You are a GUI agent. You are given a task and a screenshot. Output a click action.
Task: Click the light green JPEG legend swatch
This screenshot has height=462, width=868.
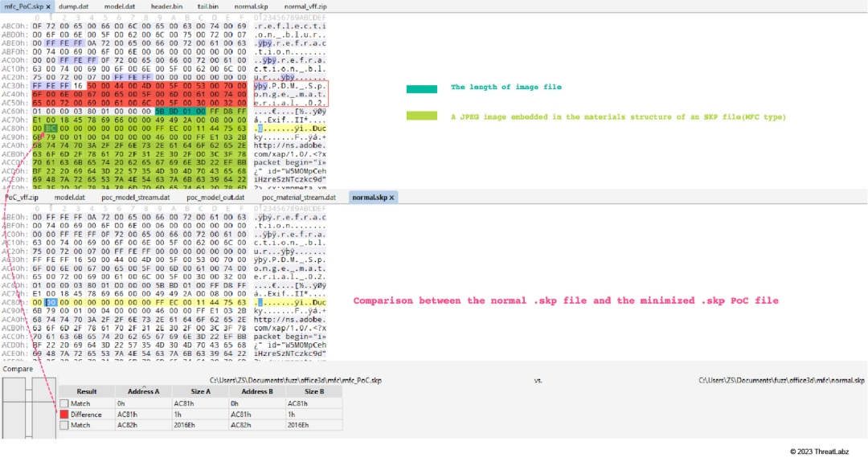point(421,117)
